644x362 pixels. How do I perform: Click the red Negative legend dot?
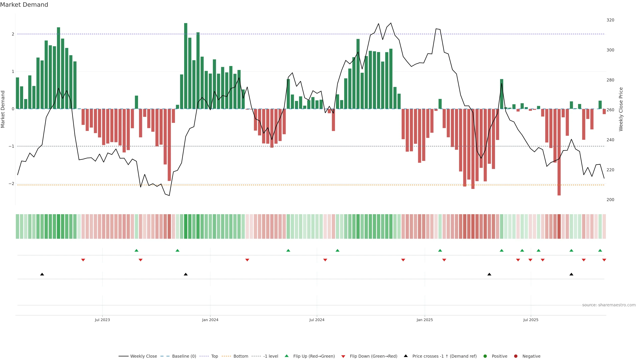point(516,356)
